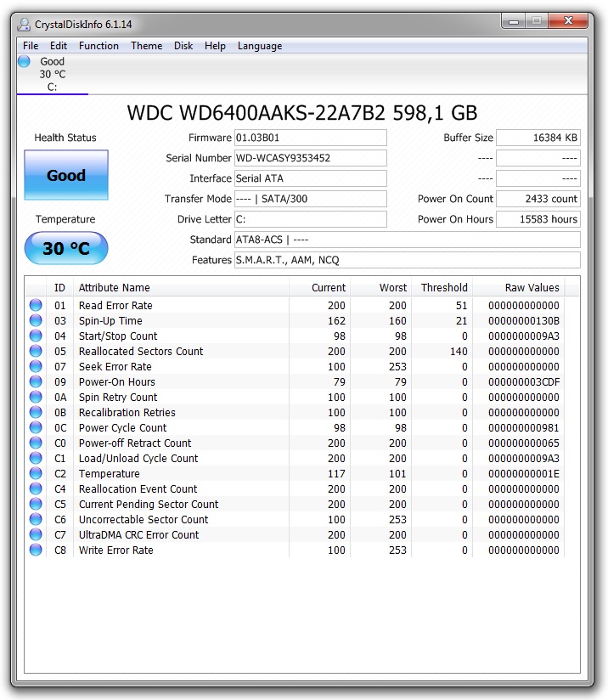608x700 pixels.
Task: Click raw value 000000000981
Action: 524,427
